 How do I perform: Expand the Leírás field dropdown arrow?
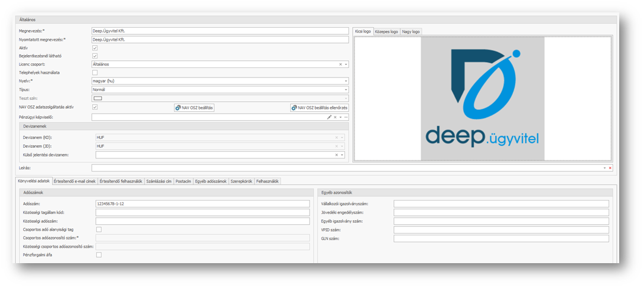point(604,168)
